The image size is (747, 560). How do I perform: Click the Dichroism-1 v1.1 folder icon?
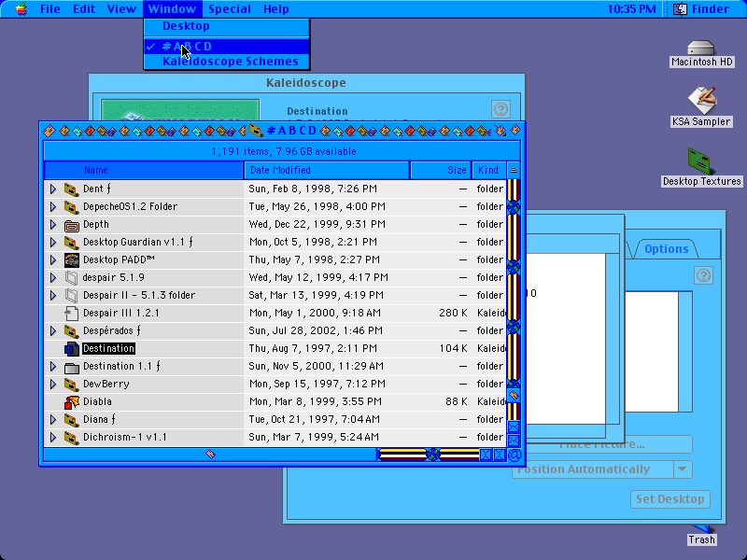click(72, 438)
